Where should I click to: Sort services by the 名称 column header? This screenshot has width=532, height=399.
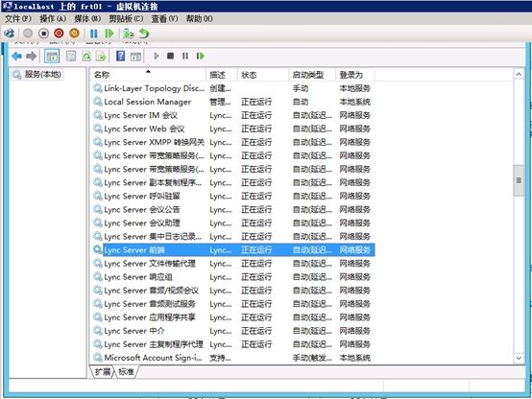148,75
